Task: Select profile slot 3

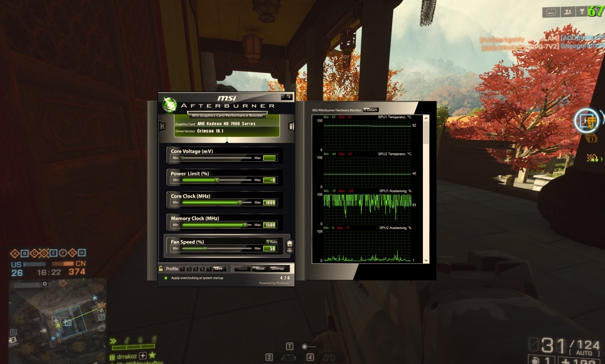Action: (196, 269)
